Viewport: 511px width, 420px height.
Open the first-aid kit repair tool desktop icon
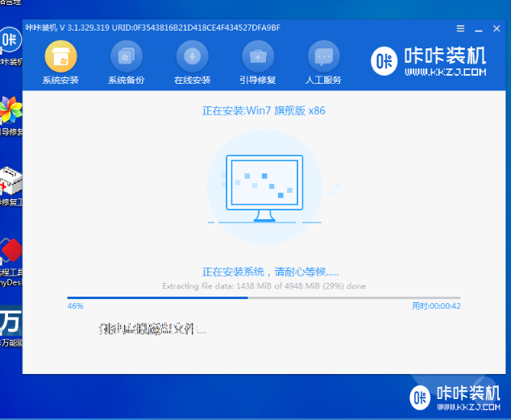[x=10, y=181]
